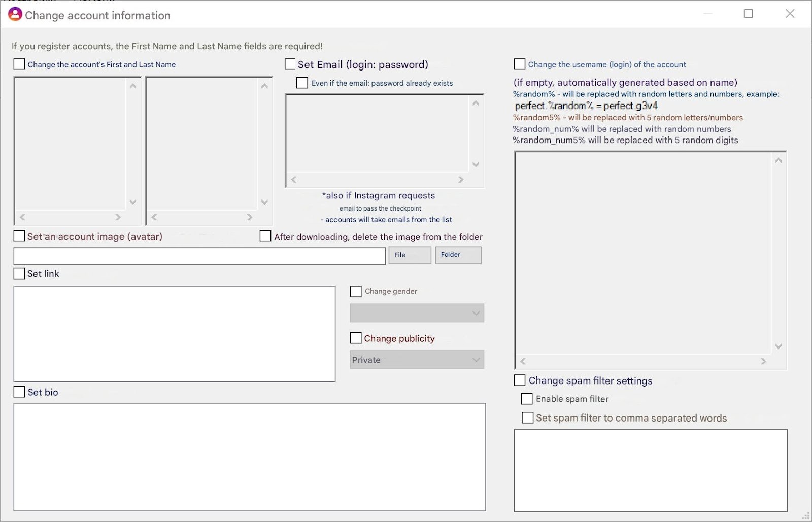Click the File button for avatar image

click(410, 255)
